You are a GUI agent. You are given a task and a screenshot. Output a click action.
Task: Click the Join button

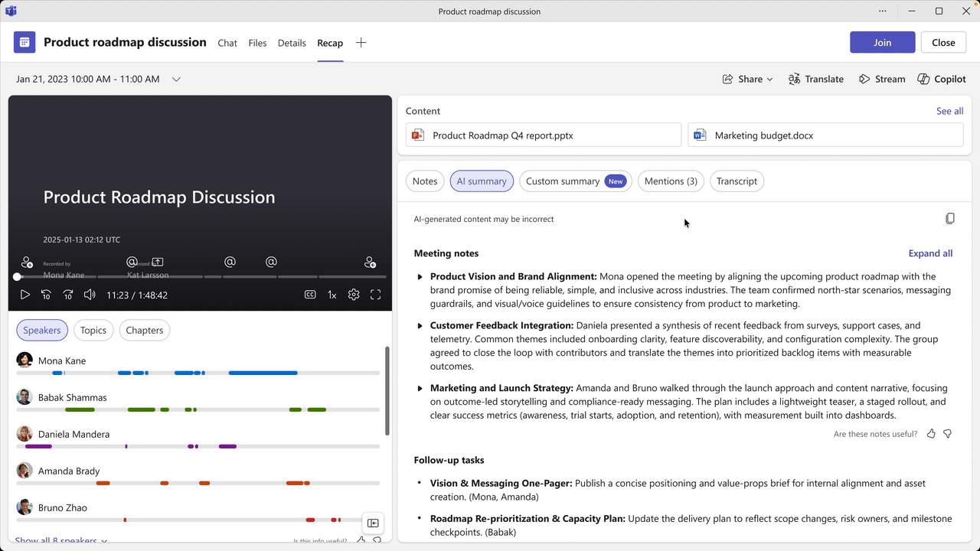pyautogui.click(x=882, y=43)
